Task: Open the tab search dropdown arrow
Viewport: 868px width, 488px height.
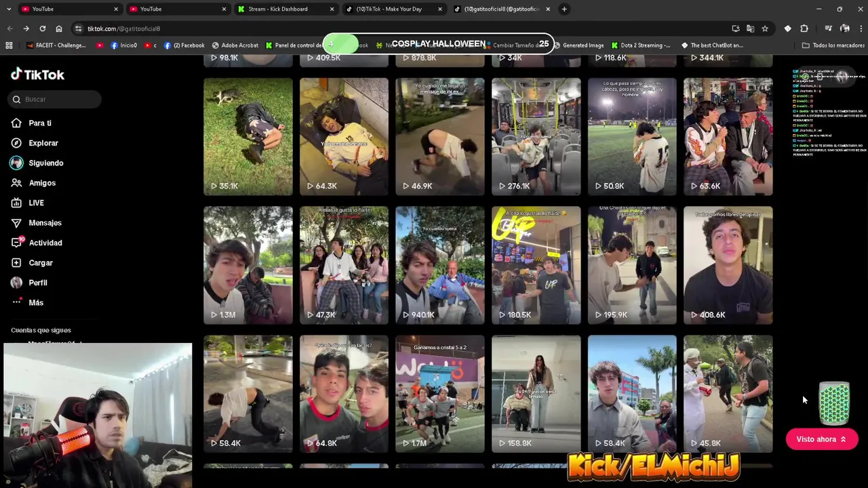Action: tap(9, 9)
